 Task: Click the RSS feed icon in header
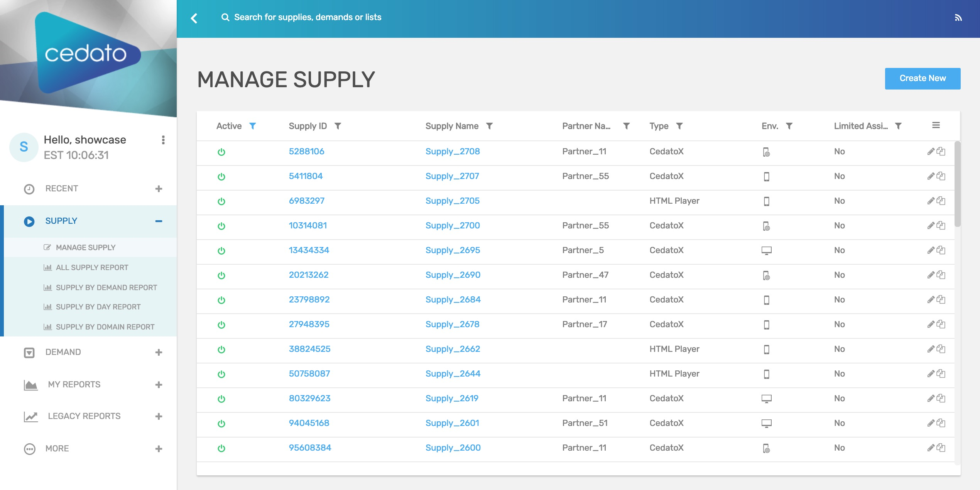click(958, 18)
